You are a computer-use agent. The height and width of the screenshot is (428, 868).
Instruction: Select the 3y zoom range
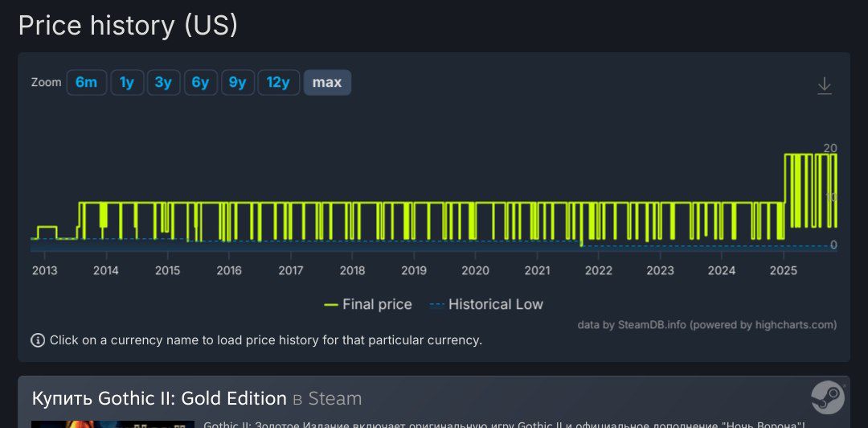click(163, 83)
